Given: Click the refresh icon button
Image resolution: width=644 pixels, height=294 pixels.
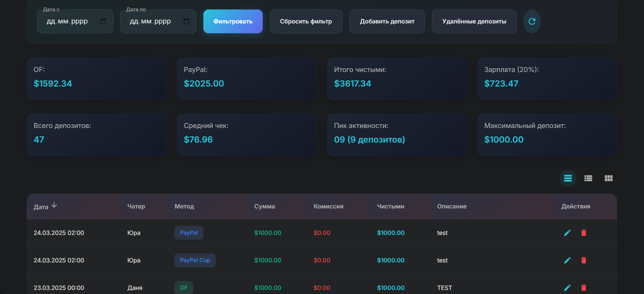Looking at the screenshot, I should pyautogui.click(x=532, y=21).
